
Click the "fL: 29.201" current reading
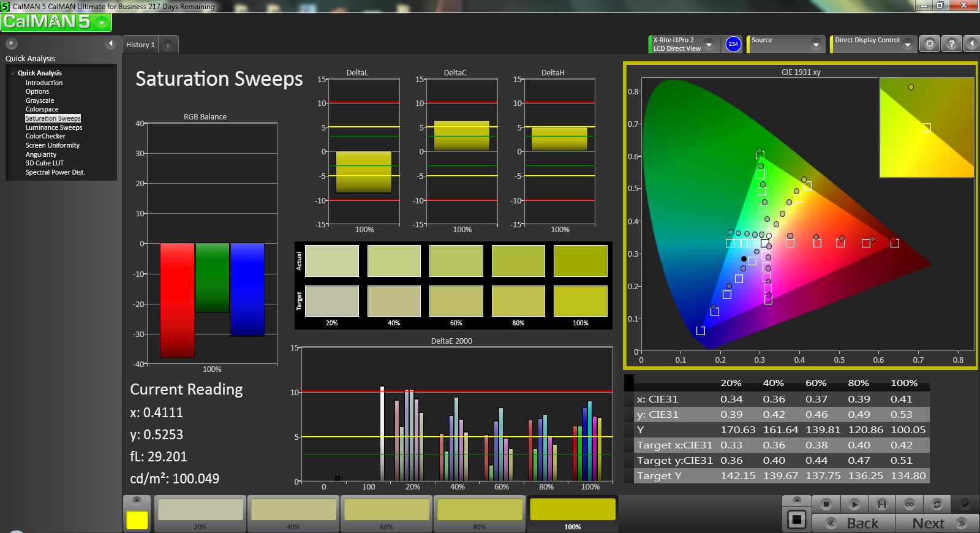pos(159,456)
